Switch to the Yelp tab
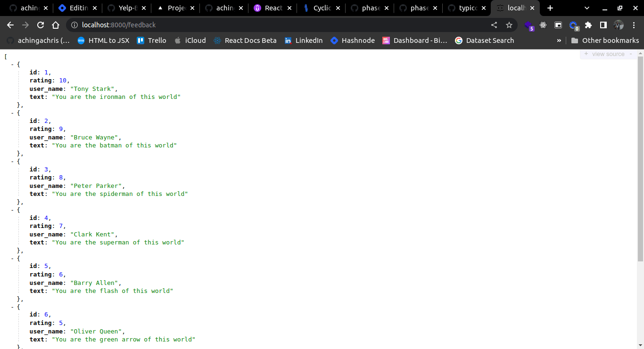644x349 pixels. click(126, 8)
